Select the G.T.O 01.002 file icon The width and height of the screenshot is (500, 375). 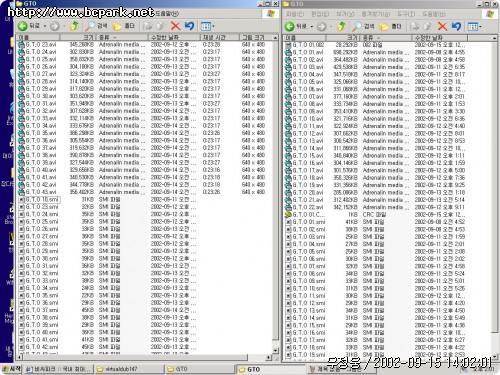[x=288, y=45]
